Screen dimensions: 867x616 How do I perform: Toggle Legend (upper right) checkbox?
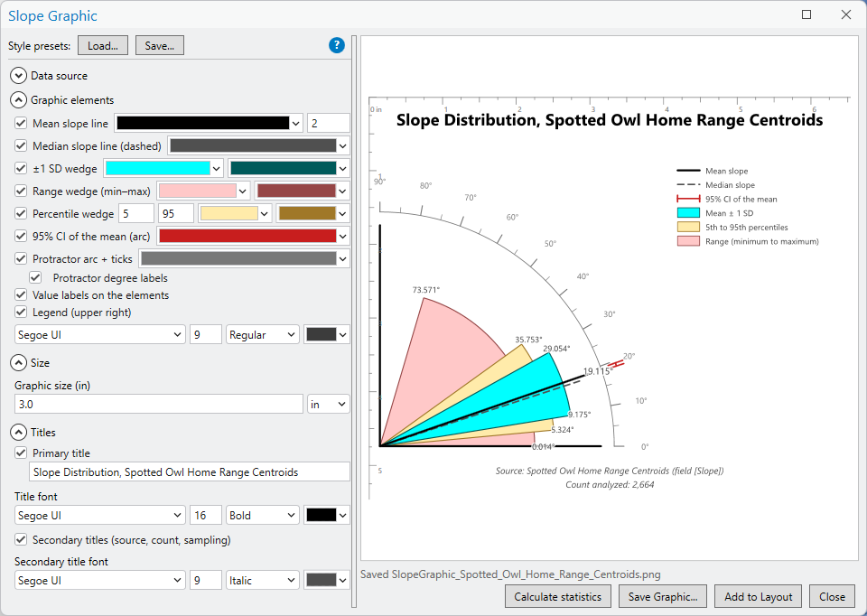pyautogui.click(x=21, y=312)
